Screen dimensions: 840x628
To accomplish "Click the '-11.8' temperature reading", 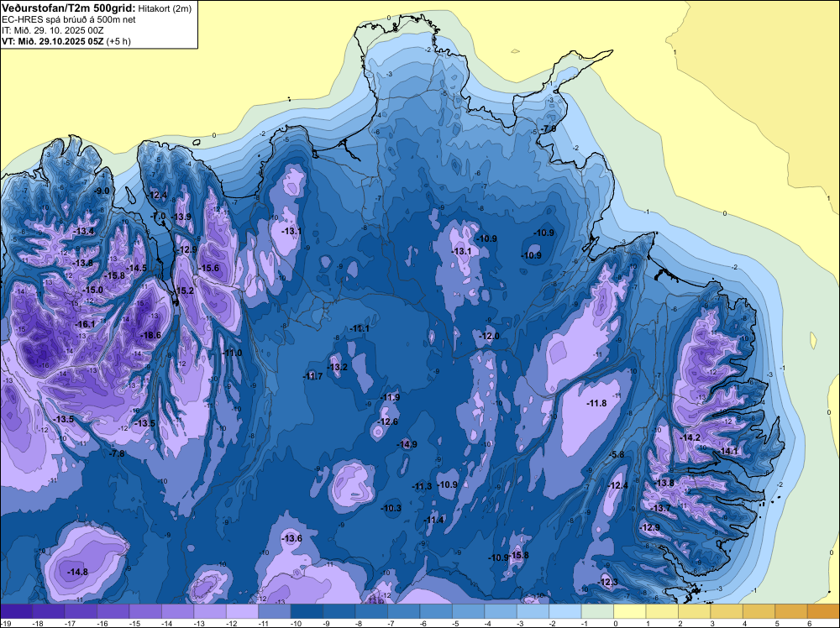I will [596, 403].
